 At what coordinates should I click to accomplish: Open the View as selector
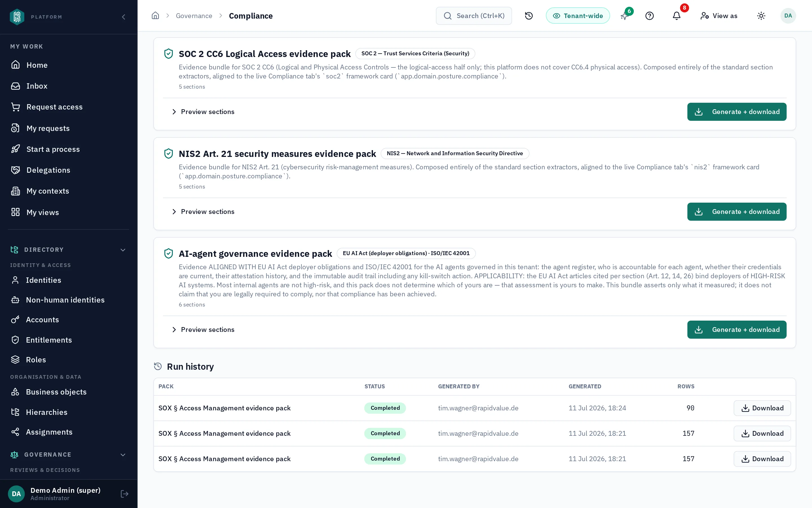point(719,16)
